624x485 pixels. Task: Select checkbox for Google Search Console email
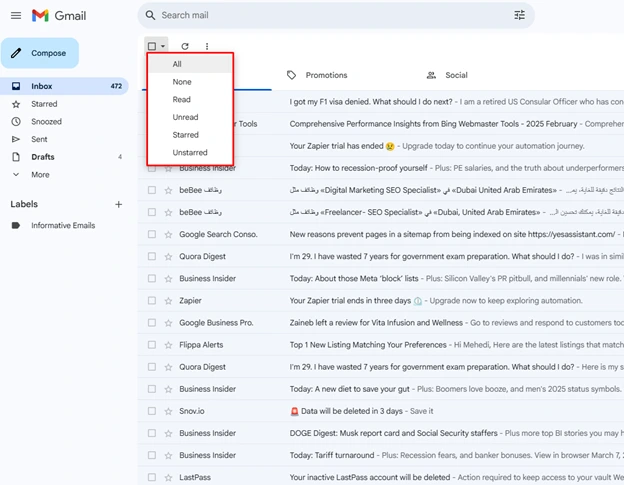click(x=152, y=234)
